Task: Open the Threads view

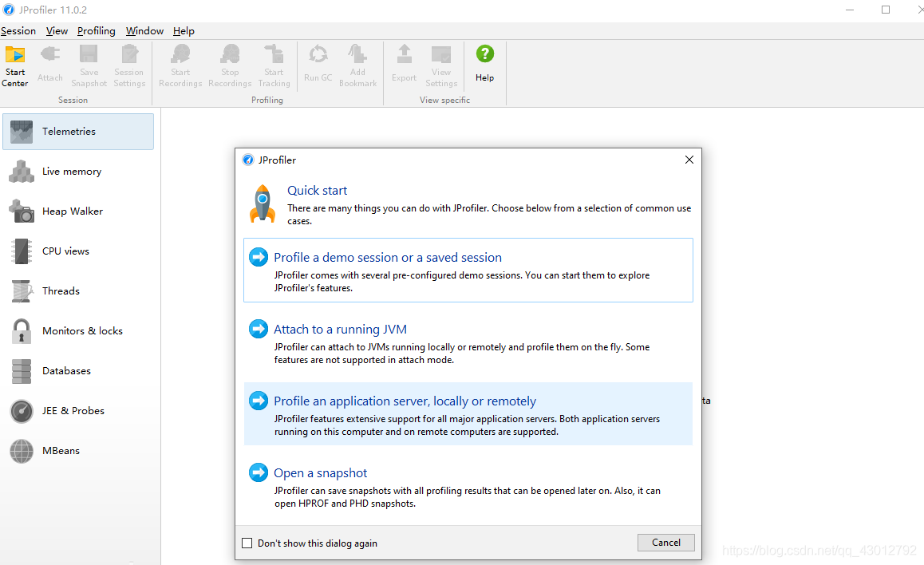Action: (61, 291)
